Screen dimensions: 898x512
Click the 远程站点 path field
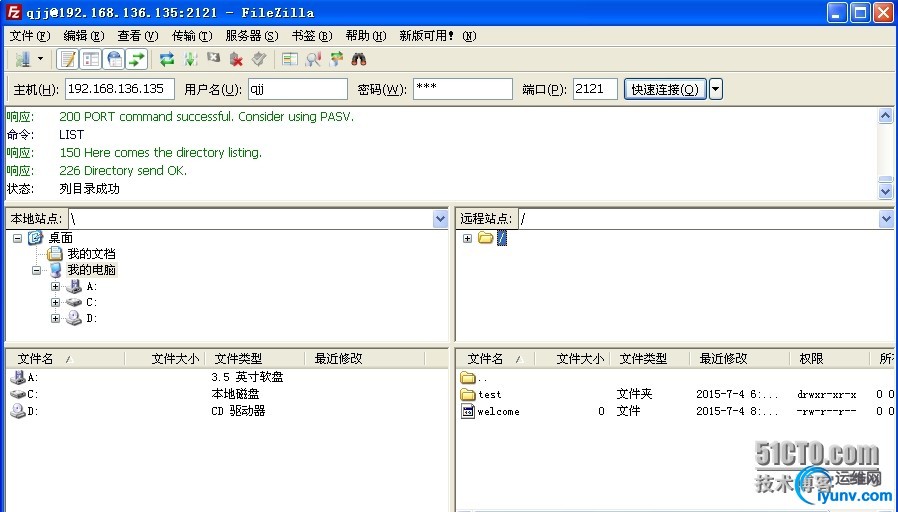click(698, 219)
